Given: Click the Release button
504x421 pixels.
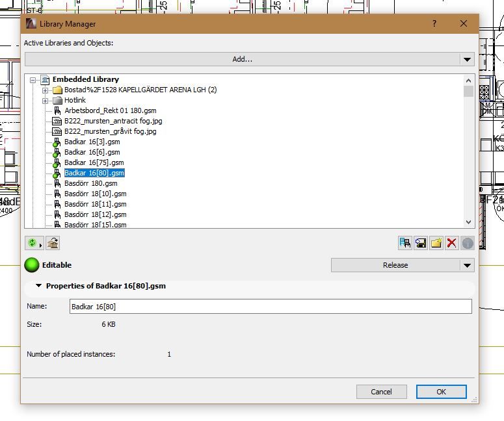Looking at the screenshot, I should pyautogui.click(x=395, y=265).
